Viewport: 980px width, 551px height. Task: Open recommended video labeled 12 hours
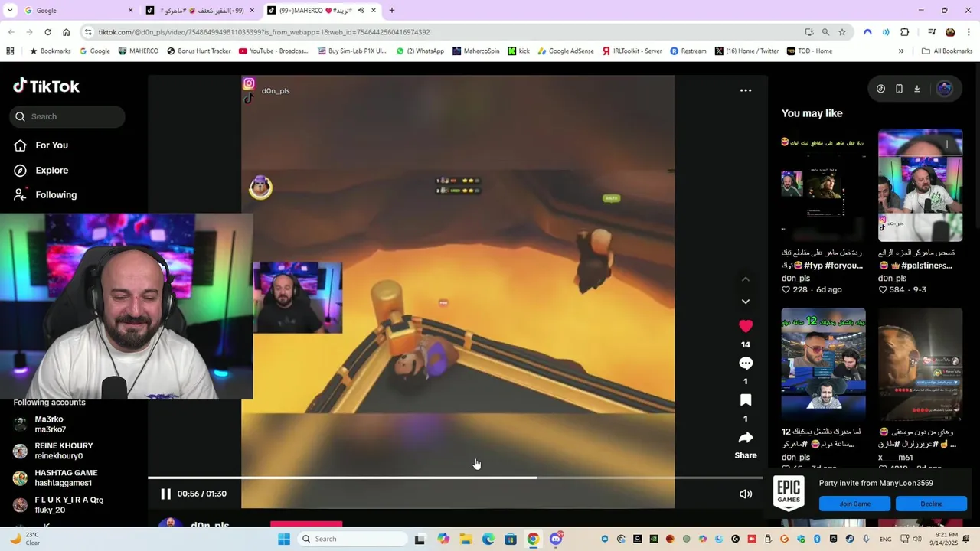coord(824,364)
